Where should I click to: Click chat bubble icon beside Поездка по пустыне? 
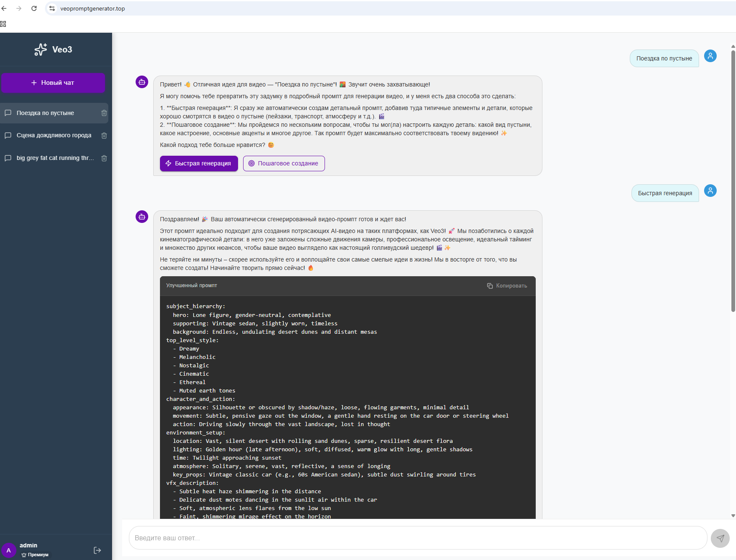point(8,113)
